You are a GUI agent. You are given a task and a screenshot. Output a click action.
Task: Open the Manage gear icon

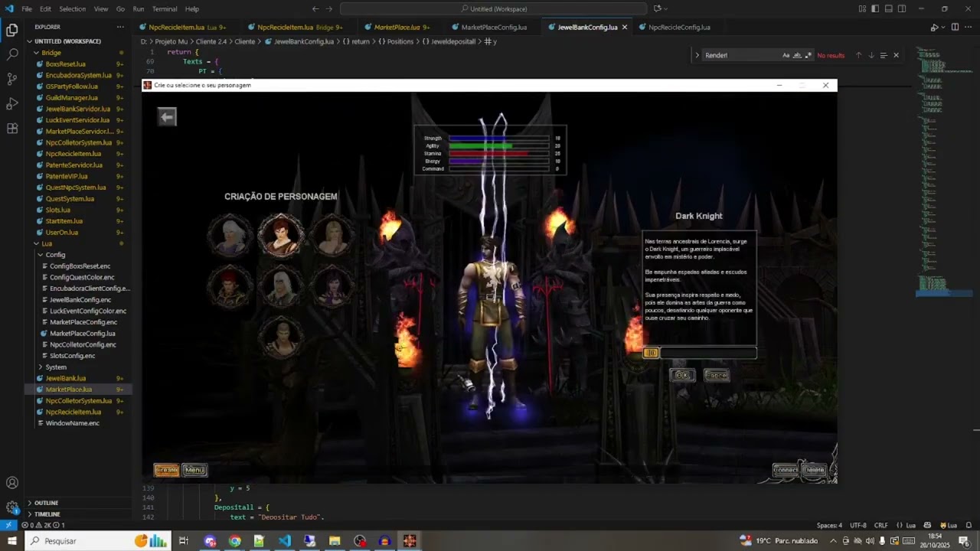[x=12, y=507]
